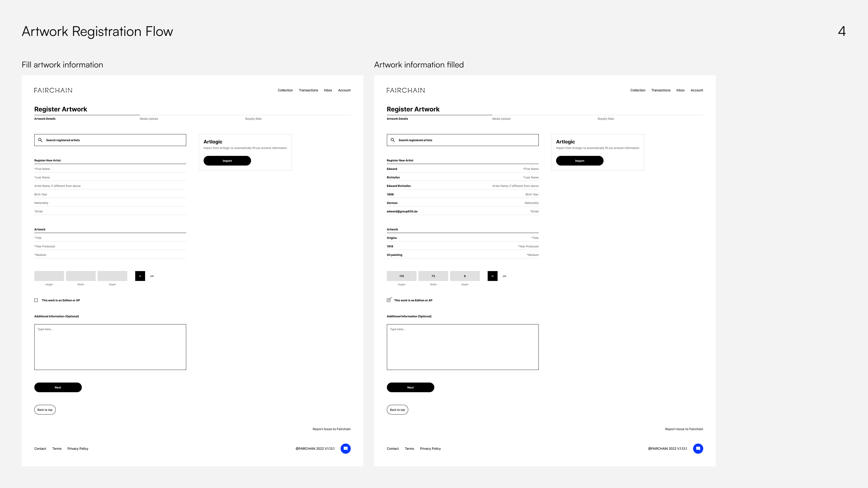Select the 'in' unit in filled form
Image resolution: width=868 pixels, height=488 pixels.
(492, 276)
